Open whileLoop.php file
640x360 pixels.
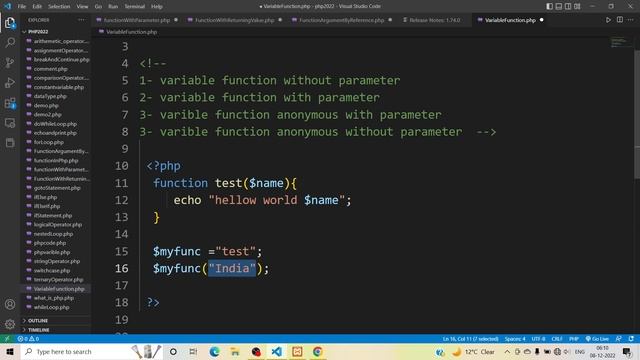pos(51,307)
